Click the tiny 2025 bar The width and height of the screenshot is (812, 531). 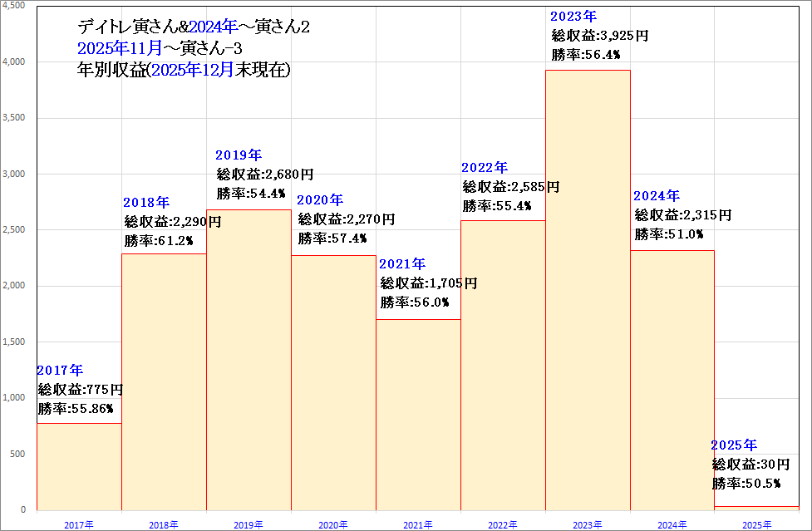757,508
